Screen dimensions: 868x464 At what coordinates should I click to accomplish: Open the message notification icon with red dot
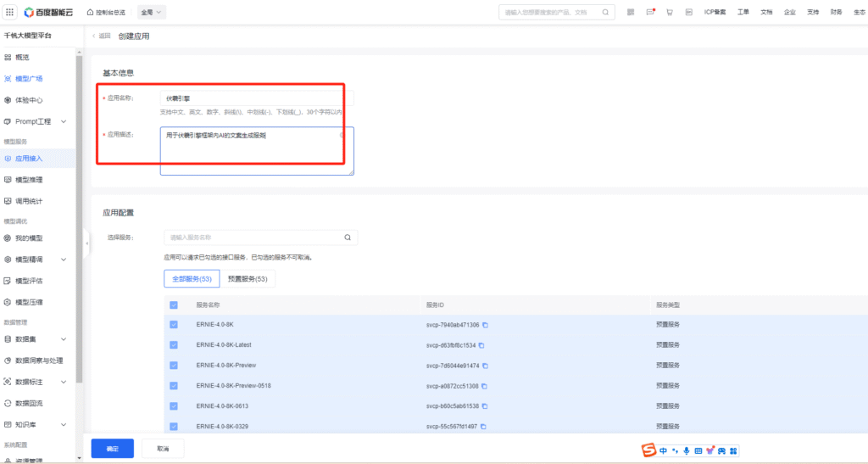pyautogui.click(x=650, y=13)
